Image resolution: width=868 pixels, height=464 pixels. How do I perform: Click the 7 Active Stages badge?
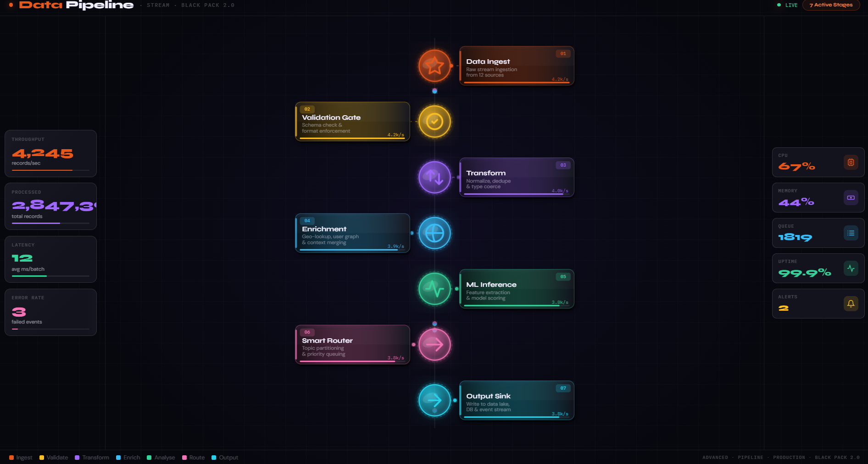click(831, 5)
